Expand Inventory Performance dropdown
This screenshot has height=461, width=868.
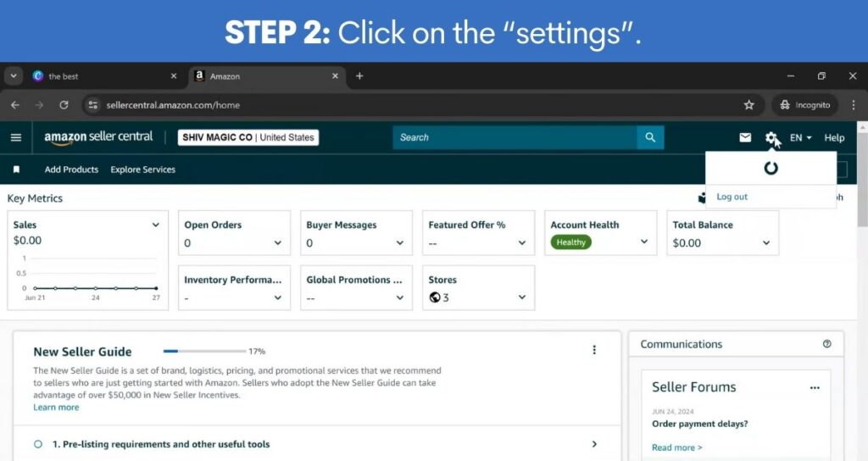point(278,297)
